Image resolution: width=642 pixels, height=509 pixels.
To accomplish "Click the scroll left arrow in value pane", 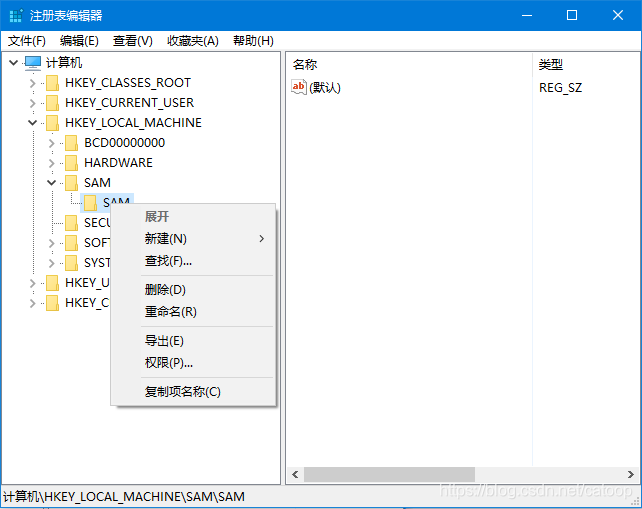I will pos(295,475).
